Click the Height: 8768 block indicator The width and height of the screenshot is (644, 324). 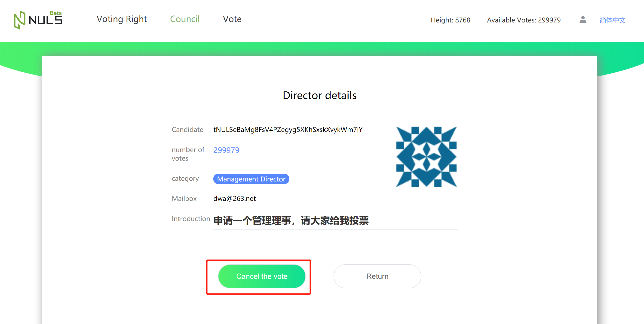click(450, 20)
